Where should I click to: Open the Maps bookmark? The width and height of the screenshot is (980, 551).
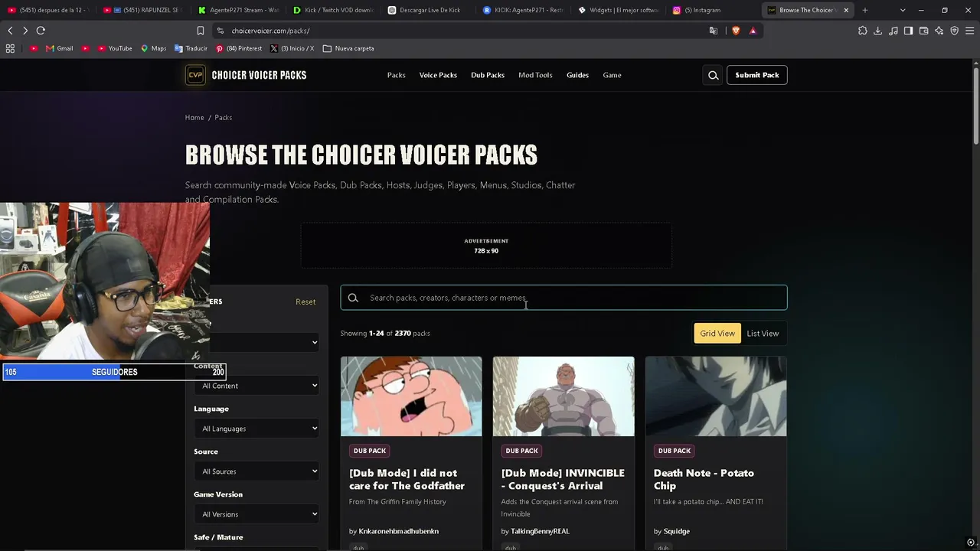pos(153,48)
